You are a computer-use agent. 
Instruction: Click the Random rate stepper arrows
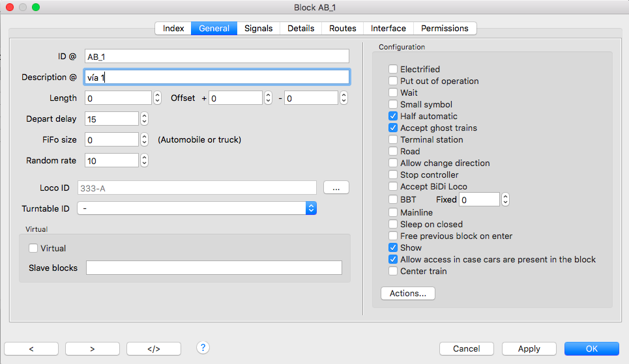144,160
